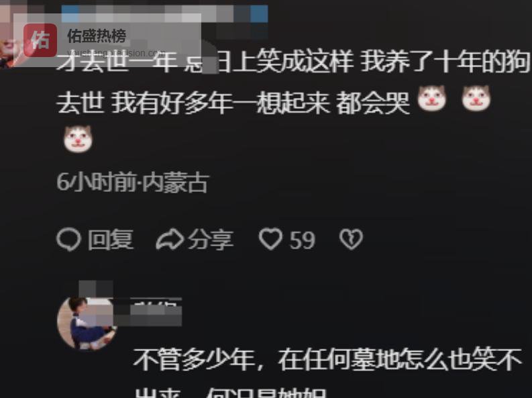Click the comment line 我养了十年的狗

(445, 62)
